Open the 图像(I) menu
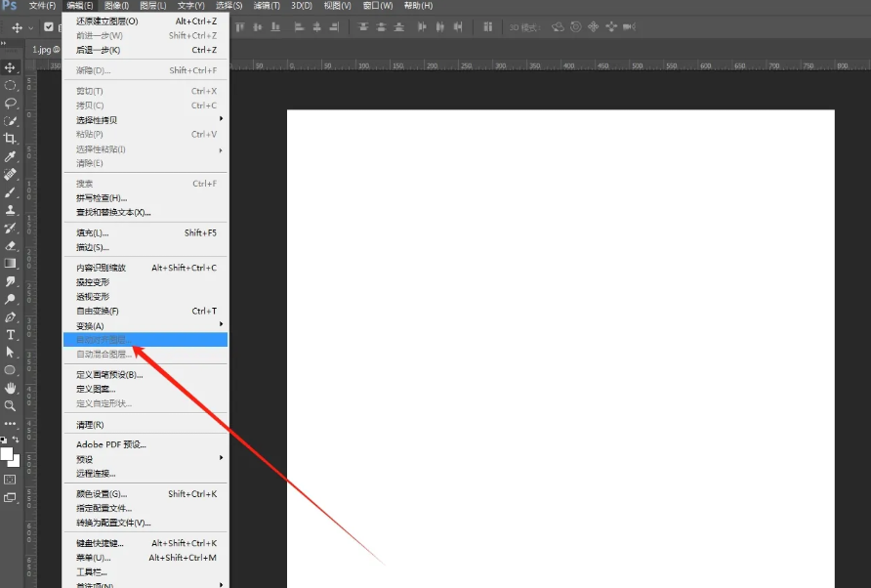Image resolution: width=871 pixels, height=588 pixels. 117,6
